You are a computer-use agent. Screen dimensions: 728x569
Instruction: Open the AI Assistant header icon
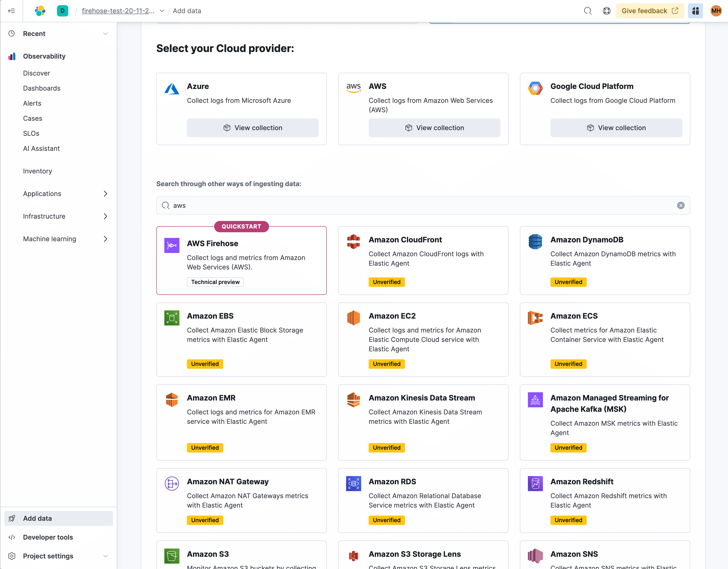(x=696, y=11)
